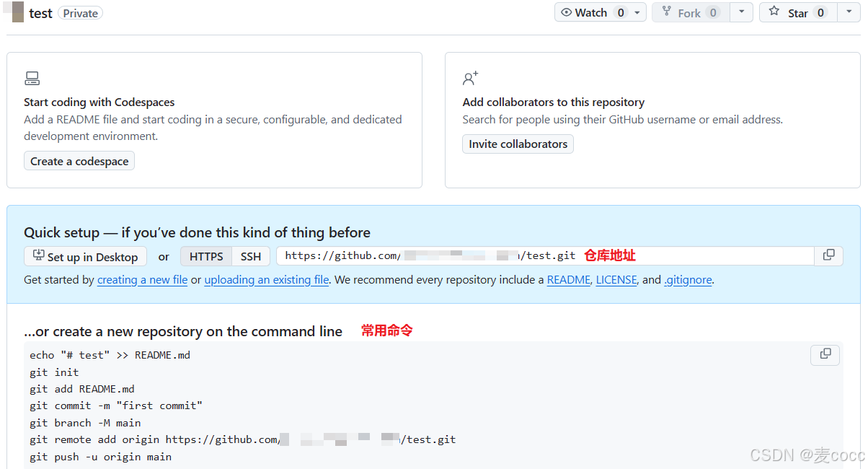
Task: Open the Star lists dropdown arrow
Action: coord(849,12)
